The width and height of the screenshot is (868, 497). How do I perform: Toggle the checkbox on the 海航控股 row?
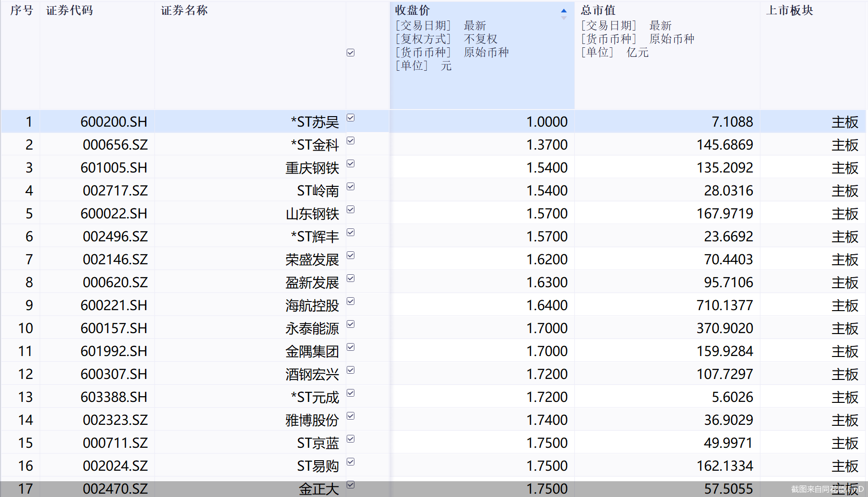point(351,302)
